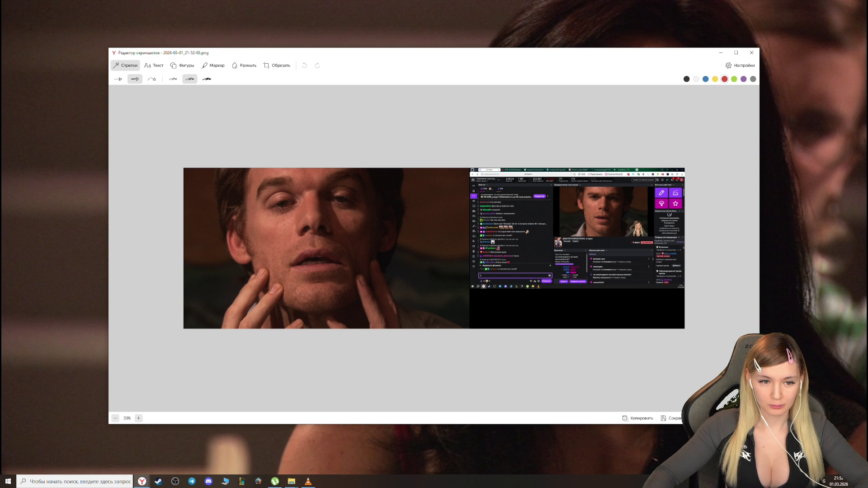Image resolution: width=868 pixels, height=488 pixels.
Task: Pick the blue color swatch
Action: (705, 79)
